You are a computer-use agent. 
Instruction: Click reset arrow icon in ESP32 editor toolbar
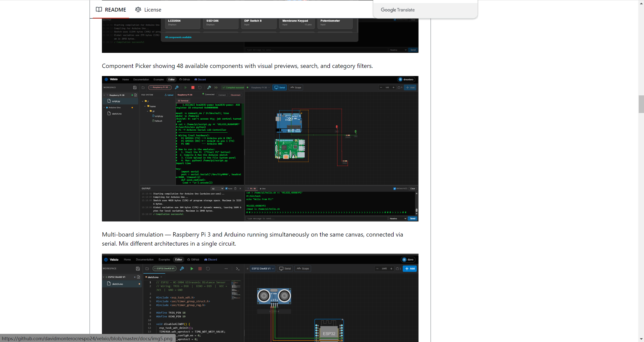coord(208,269)
